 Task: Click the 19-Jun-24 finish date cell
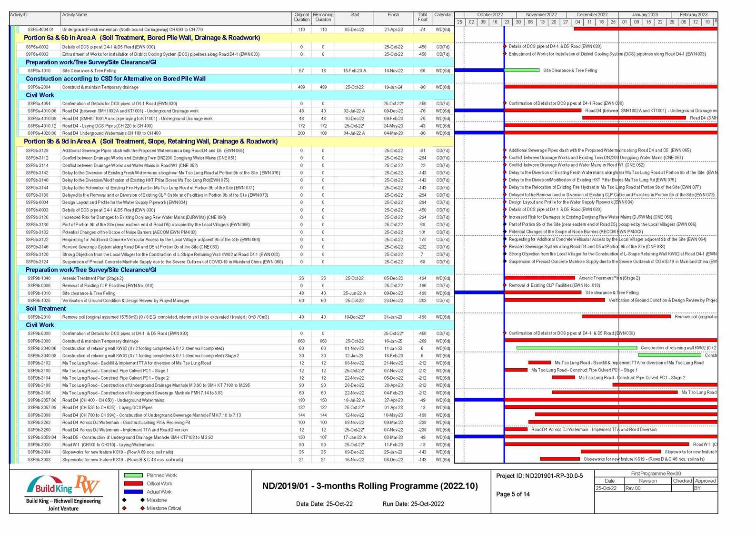pyautogui.click(x=393, y=87)
